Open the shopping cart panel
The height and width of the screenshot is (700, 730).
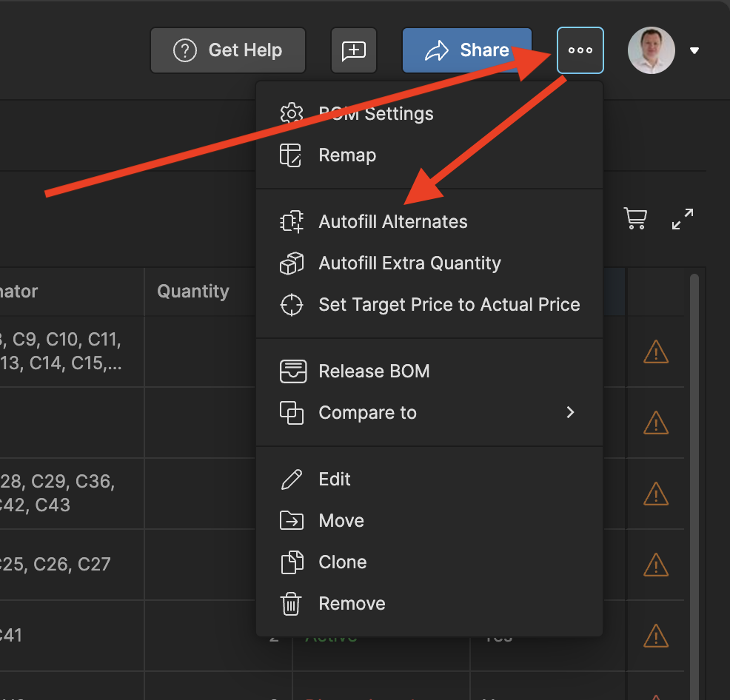click(x=635, y=218)
